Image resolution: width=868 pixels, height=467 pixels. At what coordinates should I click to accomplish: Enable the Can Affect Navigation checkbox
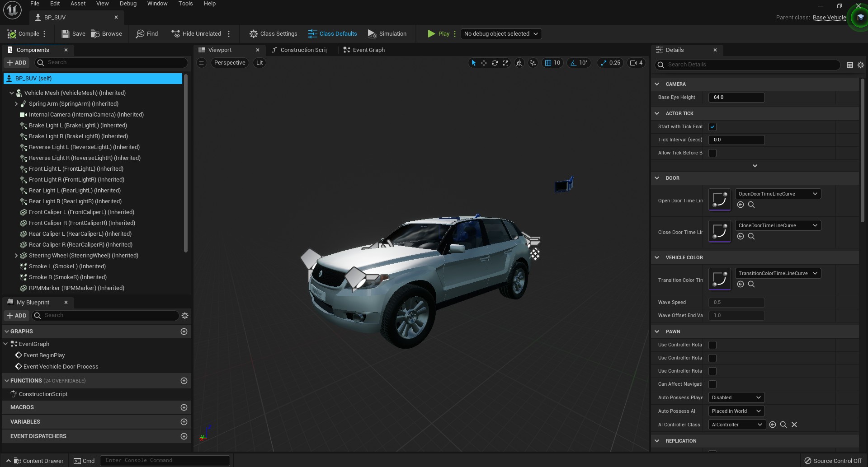click(712, 384)
